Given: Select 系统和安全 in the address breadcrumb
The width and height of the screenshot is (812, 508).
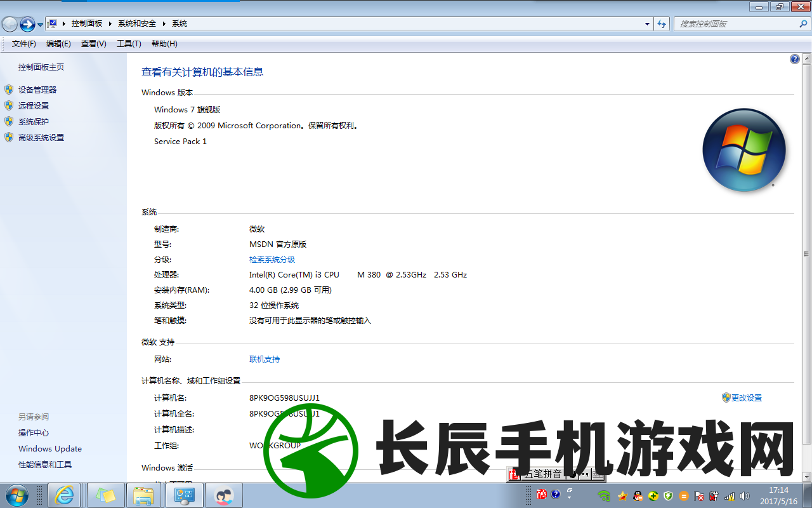Looking at the screenshot, I should 137,23.
